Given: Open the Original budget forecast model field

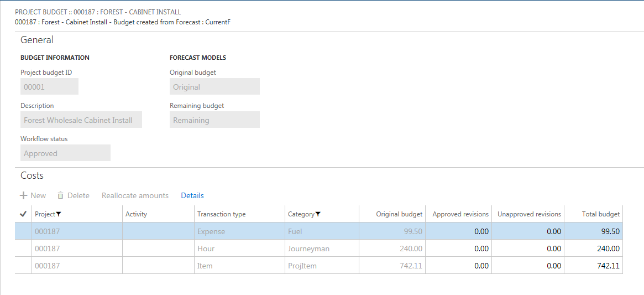Looking at the screenshot, I should pyautogui.click(x=214, y=87).
